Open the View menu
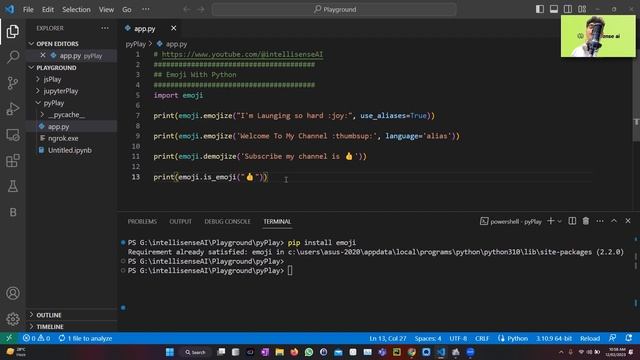Viewport: 640px width, 360px height. (106, 9)
